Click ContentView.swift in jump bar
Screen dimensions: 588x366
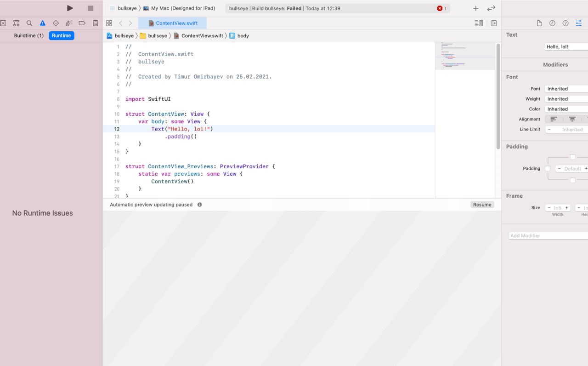click(198, 35)
